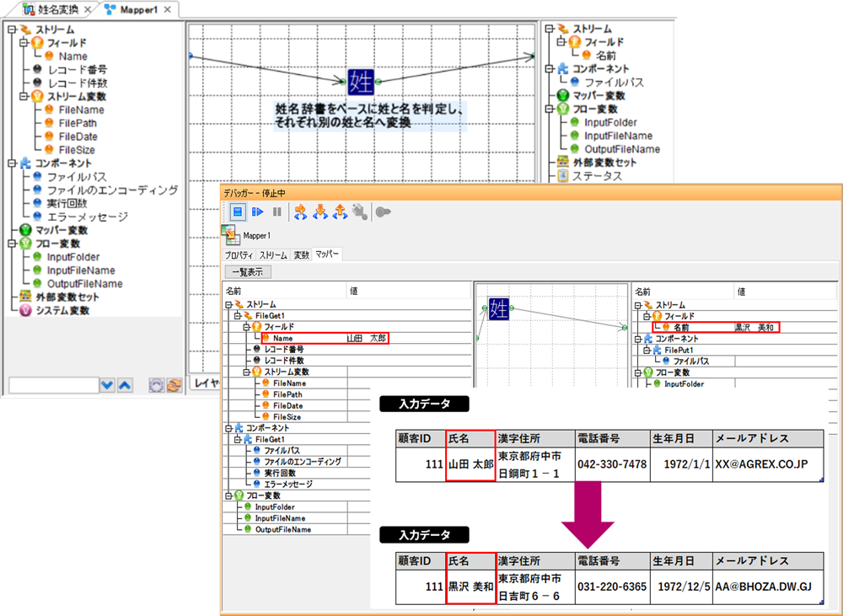
Task: Select レコード番号 in left tree
Action: pos(78,69)
